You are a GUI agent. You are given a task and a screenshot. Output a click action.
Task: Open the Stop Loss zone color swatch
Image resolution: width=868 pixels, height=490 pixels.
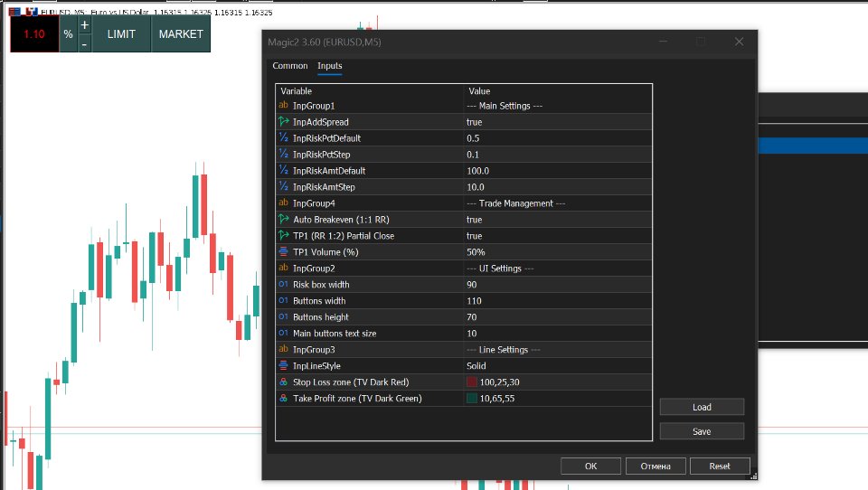472,382
